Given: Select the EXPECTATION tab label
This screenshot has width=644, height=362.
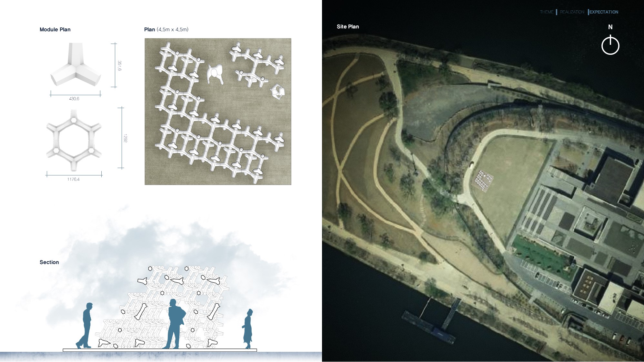Looking at the screenshot, I should tap(604, 12).
